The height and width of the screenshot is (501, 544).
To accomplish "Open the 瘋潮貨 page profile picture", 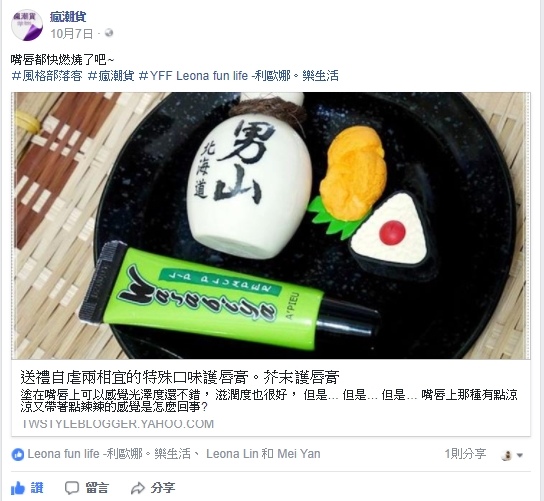I will click(27, 25).
